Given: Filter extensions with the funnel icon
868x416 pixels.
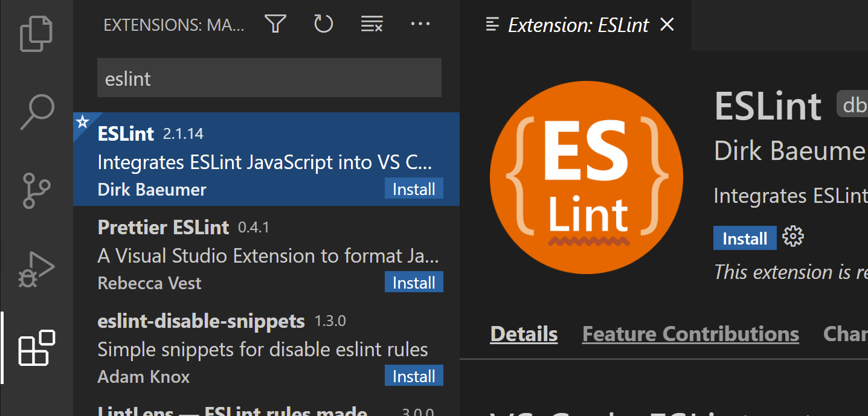Looking at the screenshot, I should pos(275,24).
